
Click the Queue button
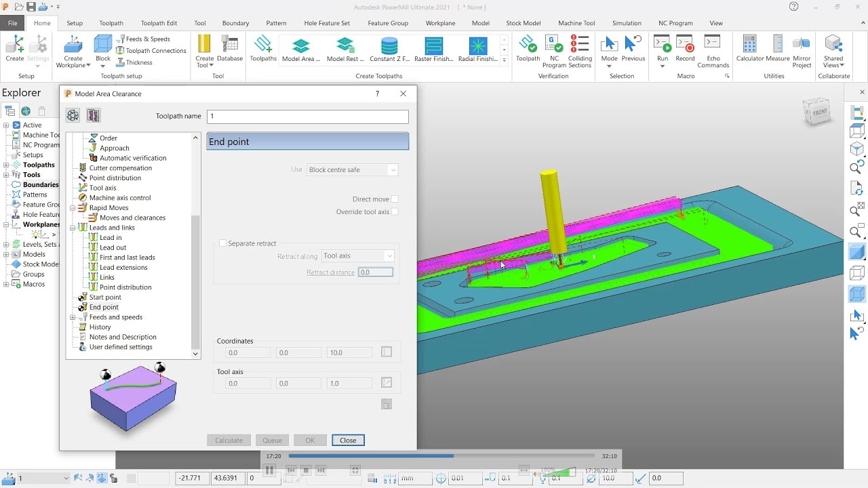[272, 441]
